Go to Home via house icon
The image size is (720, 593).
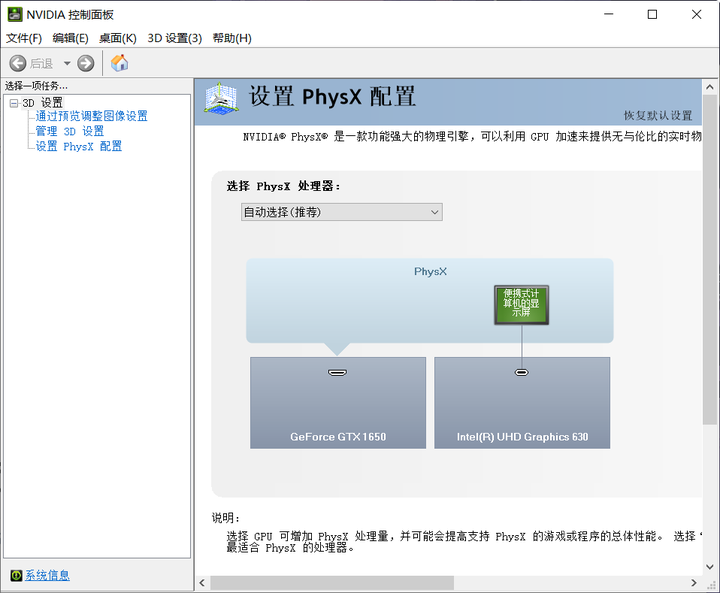tap(119, 63)
